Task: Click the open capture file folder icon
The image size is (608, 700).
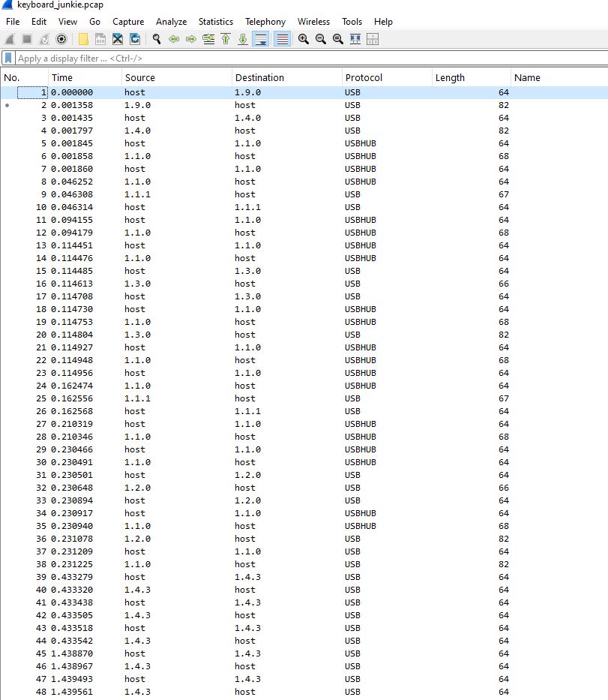Action: coord(83,39)
